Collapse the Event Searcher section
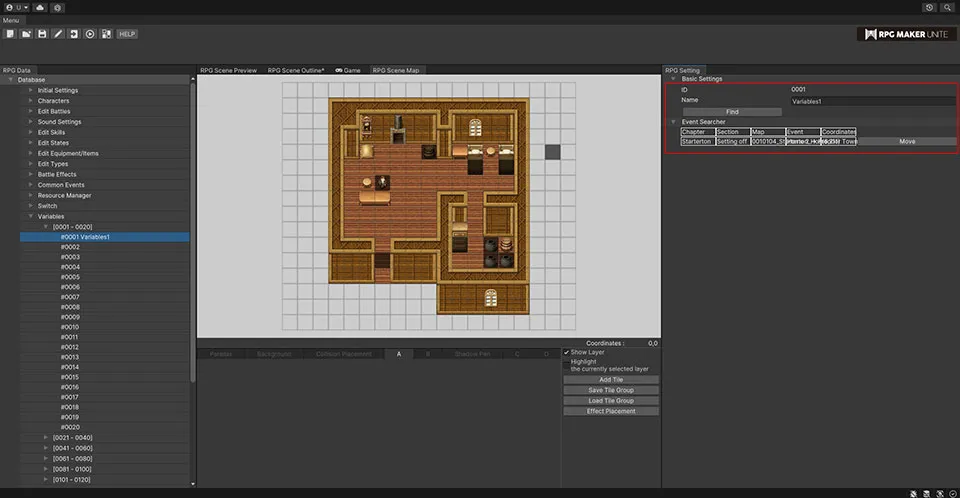This screenshot has height=498, width=960. coord(674,121)
